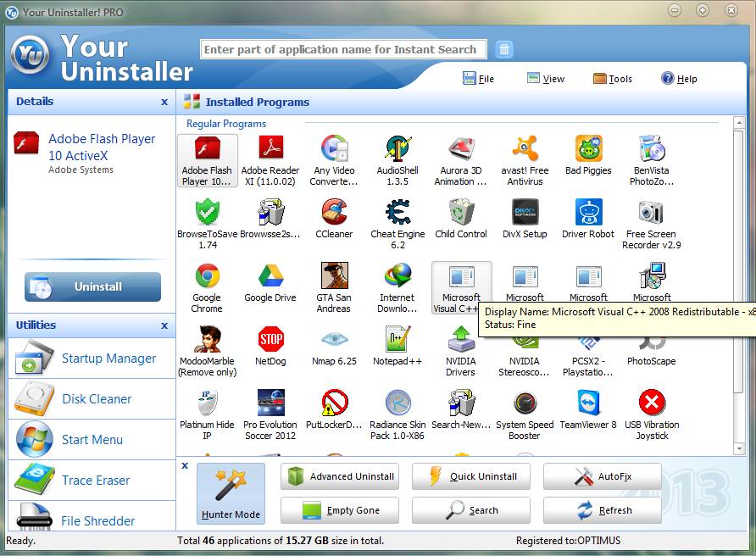Select DivX Setup program icon
Screen dimensions: 756x556
pyautogui.click(x=525, y=212)
